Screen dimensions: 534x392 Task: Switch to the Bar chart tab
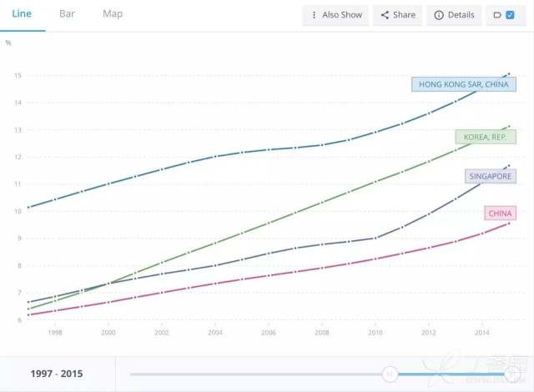pos(67,14)
